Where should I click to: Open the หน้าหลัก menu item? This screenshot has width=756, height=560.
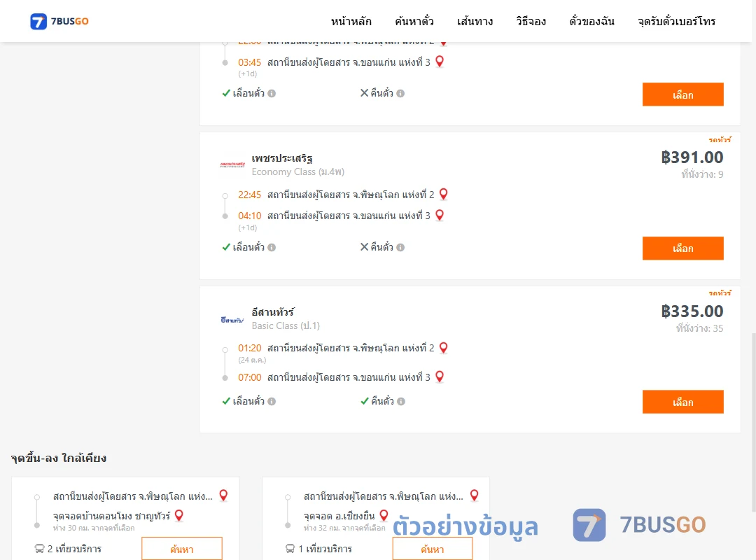(351, 21)
